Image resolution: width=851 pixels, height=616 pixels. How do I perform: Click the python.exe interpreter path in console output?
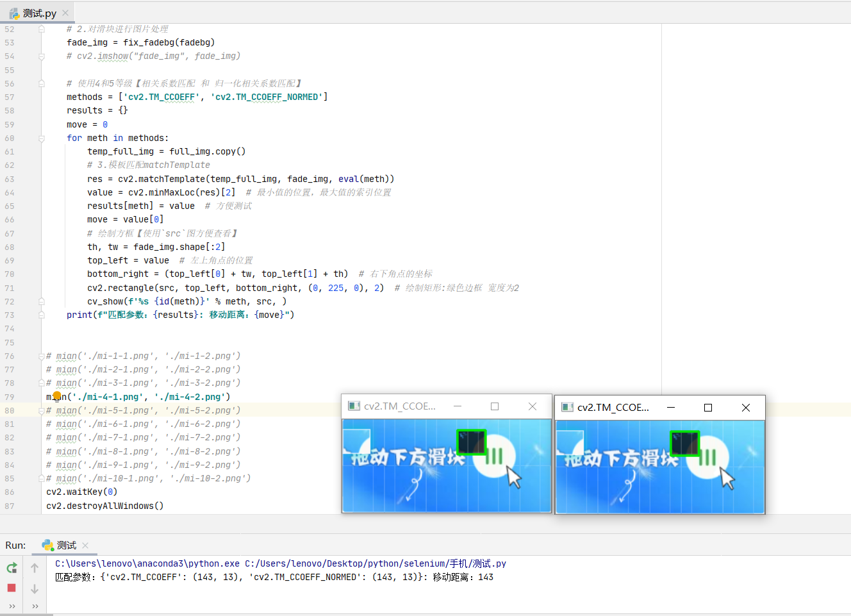coord(147,563)
